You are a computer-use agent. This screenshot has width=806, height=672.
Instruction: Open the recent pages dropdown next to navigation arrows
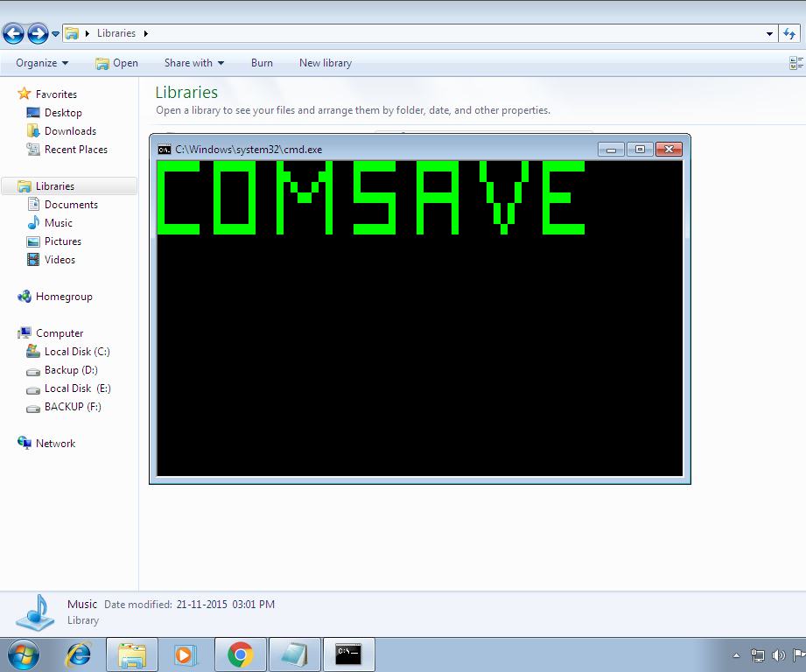54,33
